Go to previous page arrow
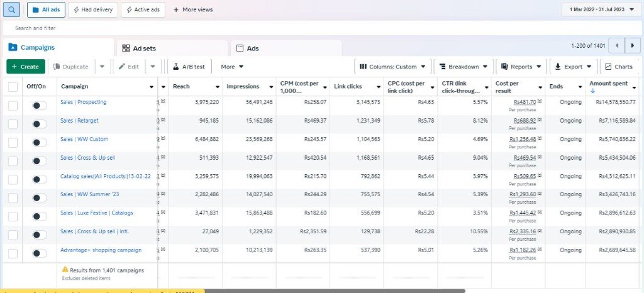The image size is (644, 293). coord(616,45)
